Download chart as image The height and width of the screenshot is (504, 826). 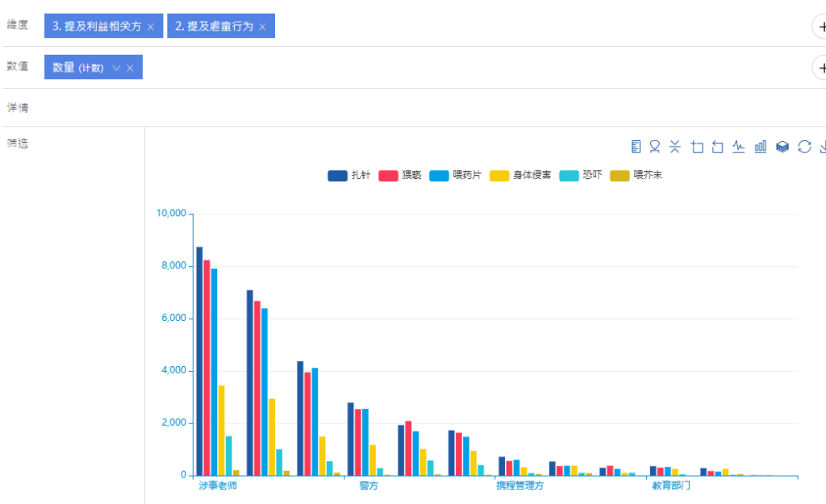pos(822,147)
